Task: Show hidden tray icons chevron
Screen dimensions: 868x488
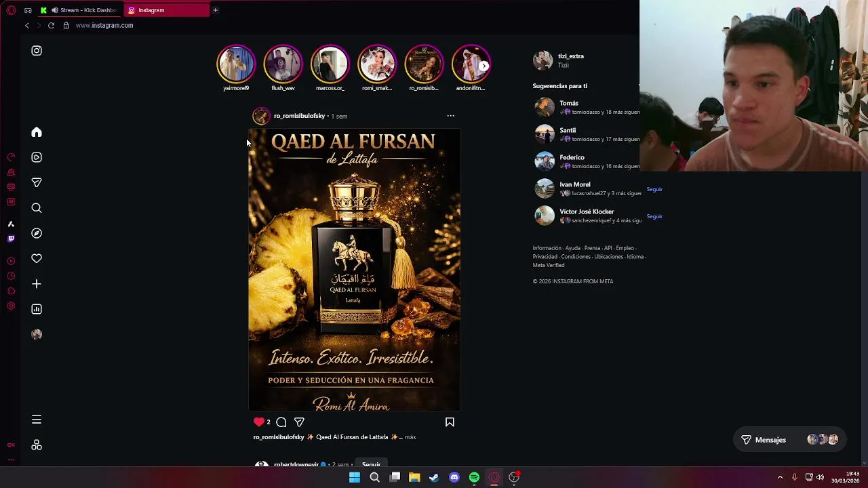Action: tap(780, 477)
